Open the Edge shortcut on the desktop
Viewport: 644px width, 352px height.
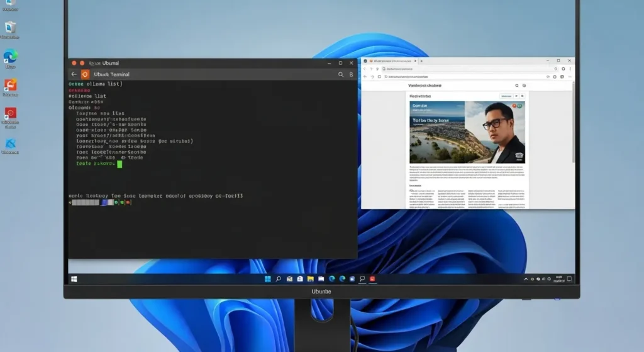tap(10, 59)
